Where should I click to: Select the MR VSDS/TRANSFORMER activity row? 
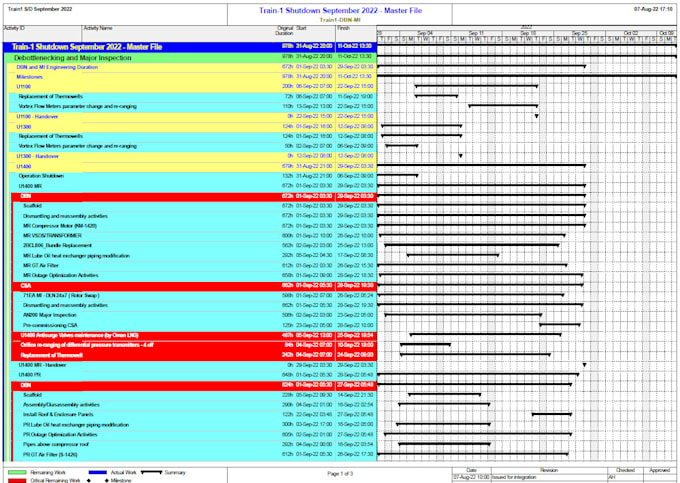(195, 236)
